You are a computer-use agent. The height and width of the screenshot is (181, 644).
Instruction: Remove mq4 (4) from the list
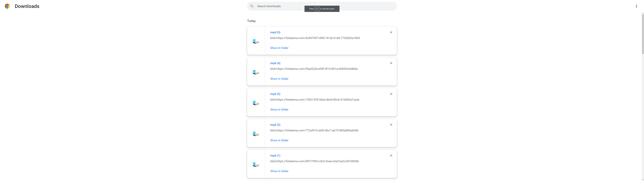pyautogui.click(x=391, y=63)
